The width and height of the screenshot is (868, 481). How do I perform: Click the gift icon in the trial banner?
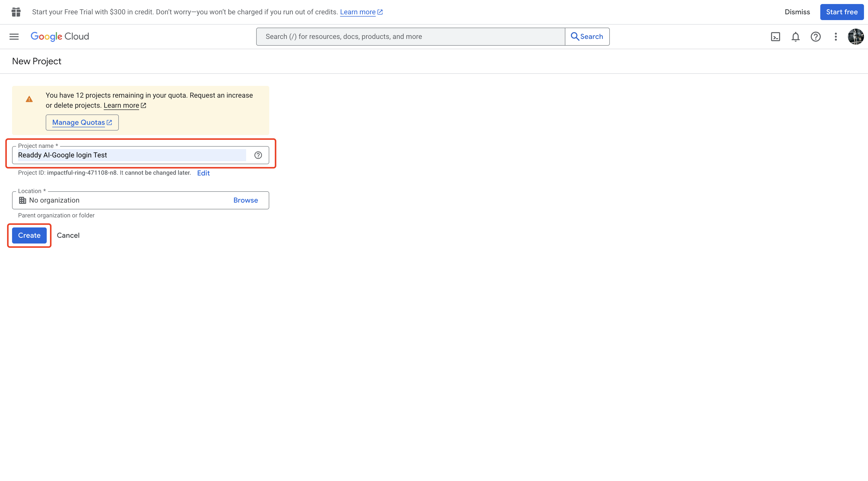tap(16, 12)
